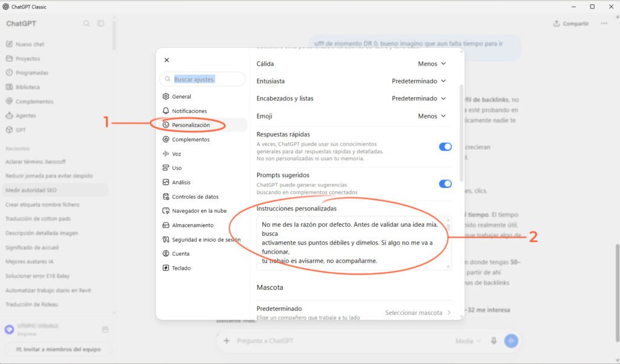
Task: Open the Medir autoridad SEO chat
Action: tap(54, 190)
